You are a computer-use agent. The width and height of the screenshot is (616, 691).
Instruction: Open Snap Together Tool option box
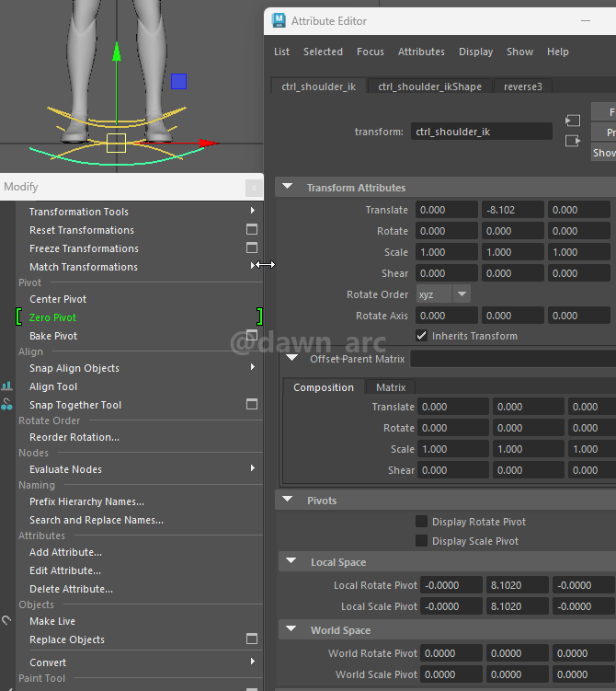[252, 404]
